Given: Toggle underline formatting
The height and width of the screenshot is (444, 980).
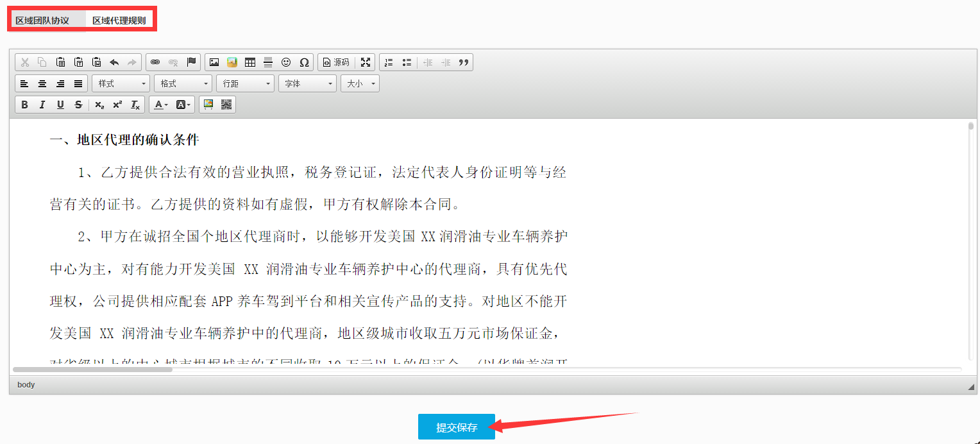Looking at the screenshot, I should (x=60, y=105).
